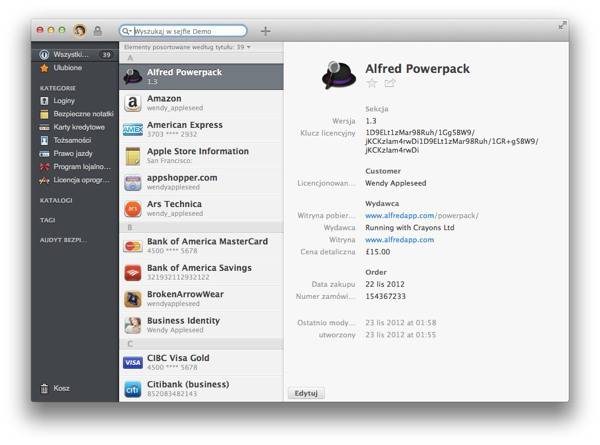The height and width of the screenshot is (445, 600).
Task: Select BrokenArrowWear login entry
Action: [x=201, y=299]
